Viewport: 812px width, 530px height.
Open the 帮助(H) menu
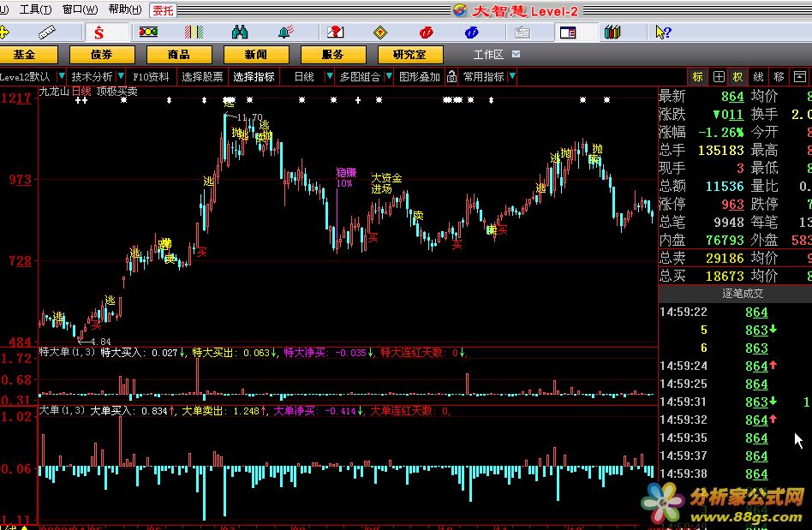click(x=125, y=9)
